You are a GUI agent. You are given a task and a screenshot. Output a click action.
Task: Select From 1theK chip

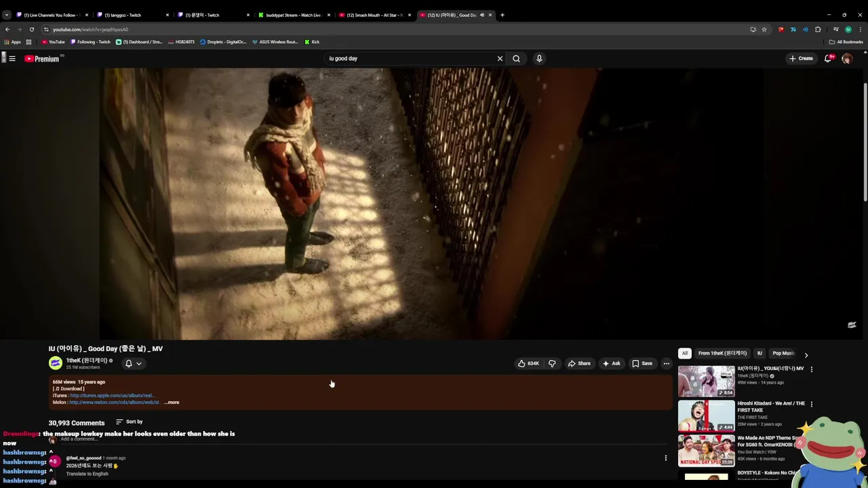(722, 353)
